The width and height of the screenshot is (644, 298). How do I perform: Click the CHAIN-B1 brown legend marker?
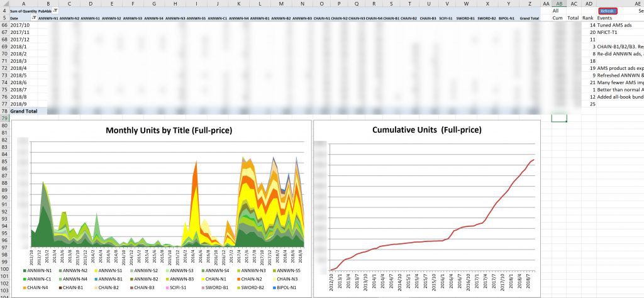click(60, 287)
